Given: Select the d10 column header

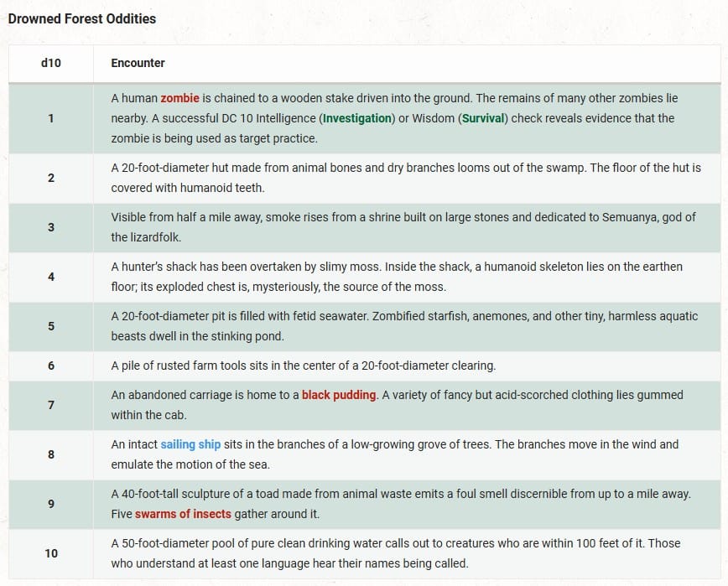Looking at the screenshot, I should tap(51, 63).
